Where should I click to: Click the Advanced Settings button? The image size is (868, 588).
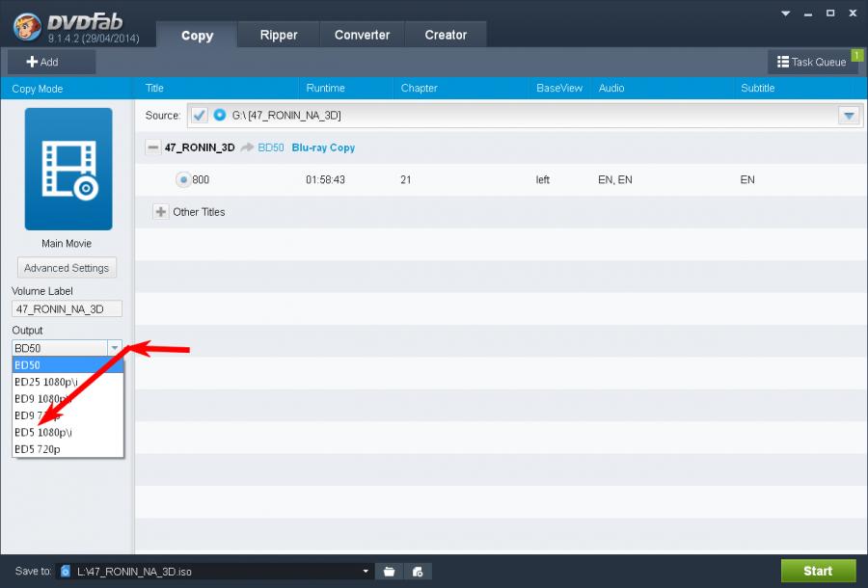point(67,268)
